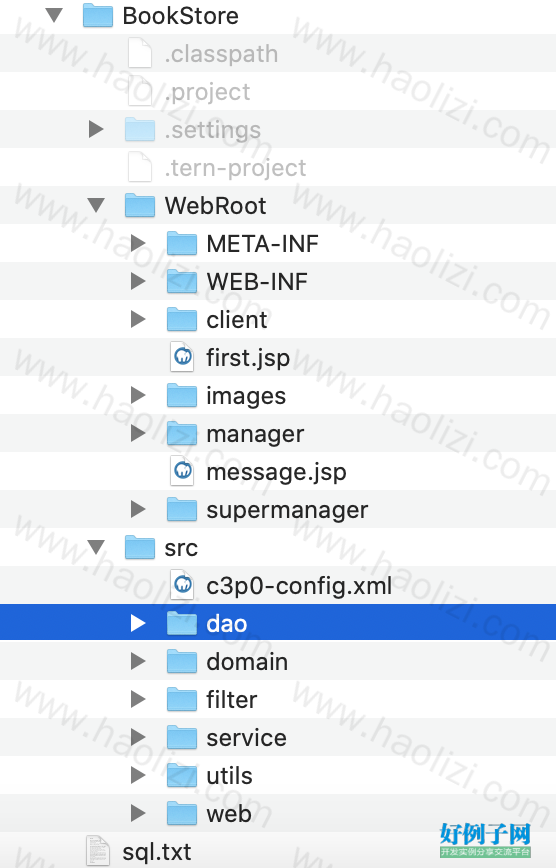
Task: Click the .classpath file icon
Action: 140,53
